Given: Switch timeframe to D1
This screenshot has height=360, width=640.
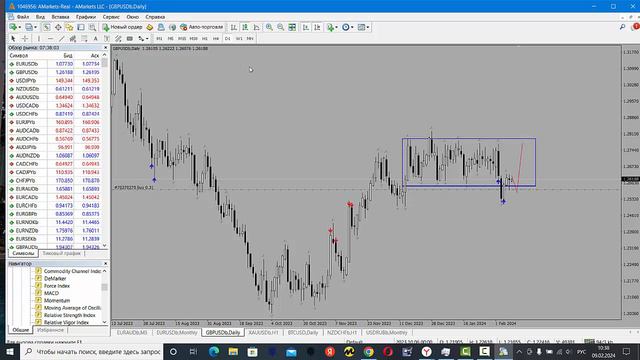Looking at the screenshot, I should [227, 38].
